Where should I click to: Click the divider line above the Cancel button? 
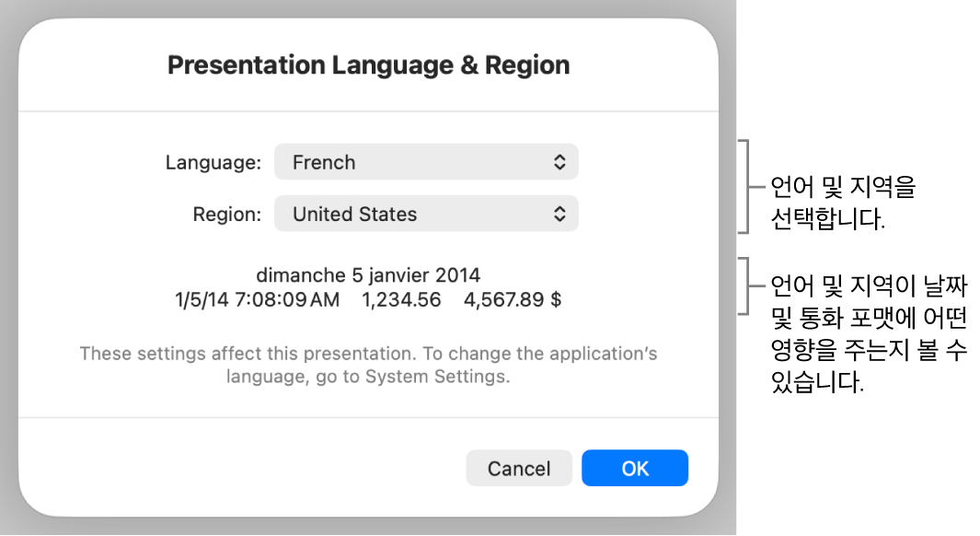tap(368, 418)
